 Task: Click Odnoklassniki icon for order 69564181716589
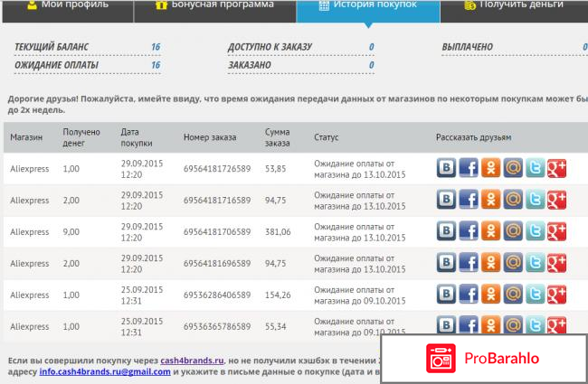(490, 200)
